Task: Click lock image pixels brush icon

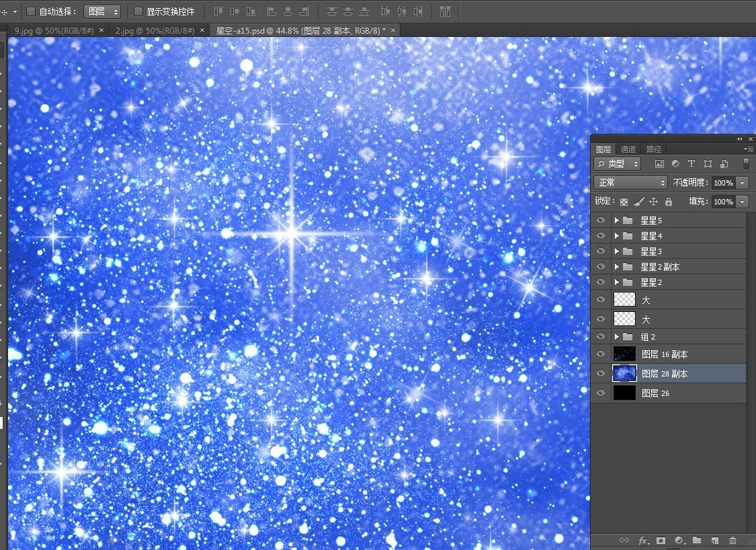Action: click(639, 202)
